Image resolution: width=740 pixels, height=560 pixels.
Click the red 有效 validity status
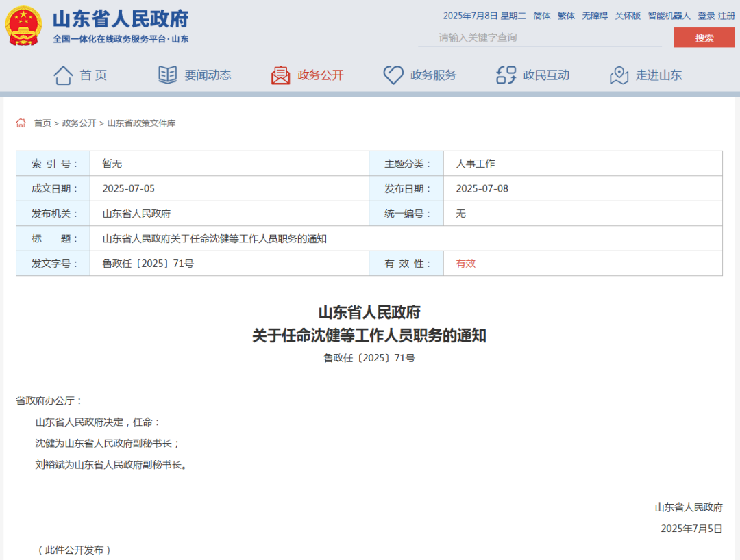click(x=465, y=264)
